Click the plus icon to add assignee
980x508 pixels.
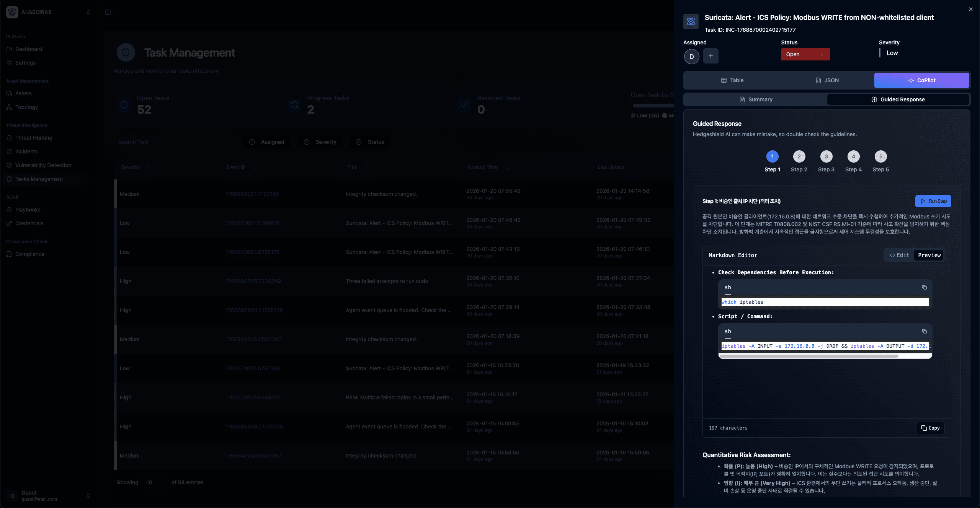pos(710,56)
